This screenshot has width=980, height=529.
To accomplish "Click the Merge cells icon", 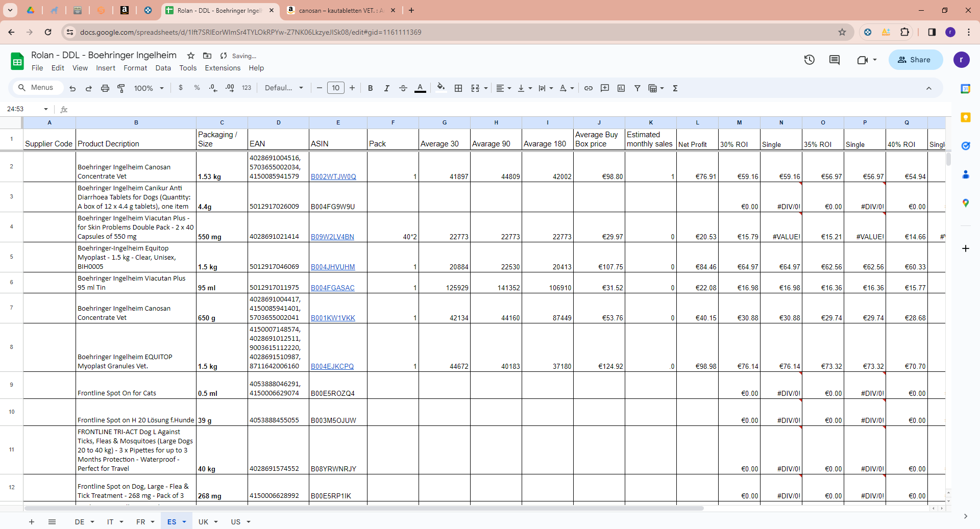I will 475,88.
